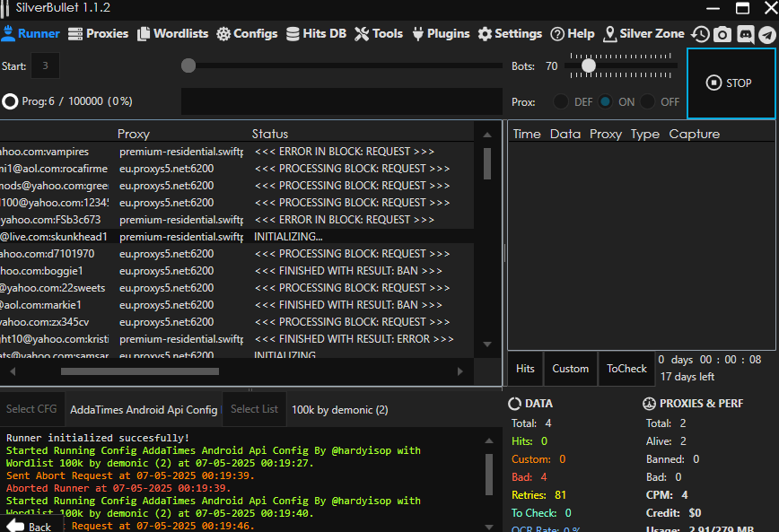Click the Proxy column header in the bot list
The height and width of the screenshot is (532, 779).
coord(134,134)
